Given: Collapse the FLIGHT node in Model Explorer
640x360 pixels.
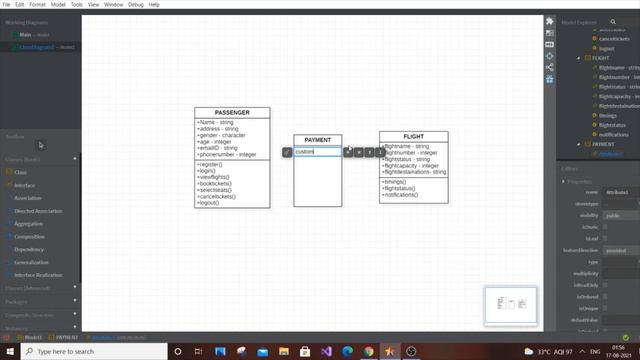Looking at the screenshot, I should (x=579, y=58).
